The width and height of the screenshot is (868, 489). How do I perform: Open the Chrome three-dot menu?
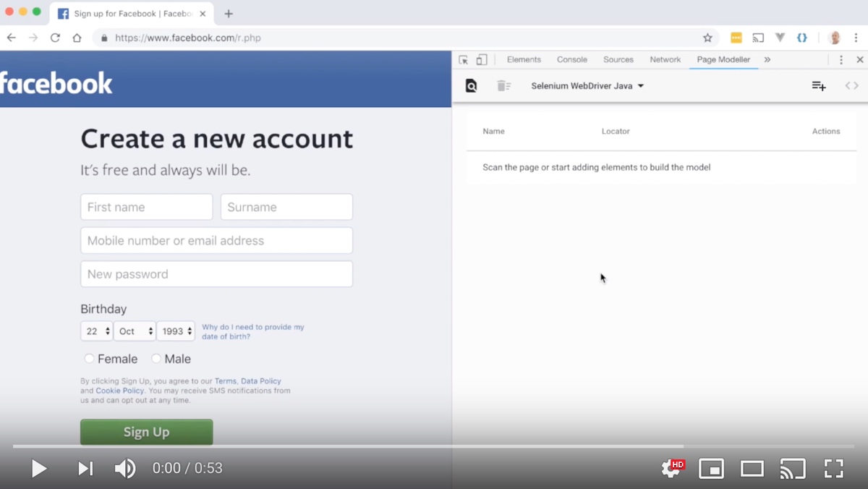click(856, 38)
